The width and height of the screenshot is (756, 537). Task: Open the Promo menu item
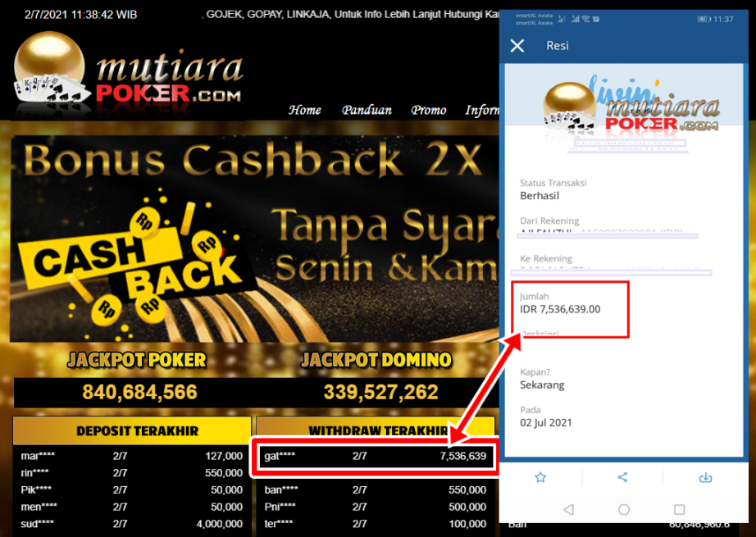tap(429, 111)
